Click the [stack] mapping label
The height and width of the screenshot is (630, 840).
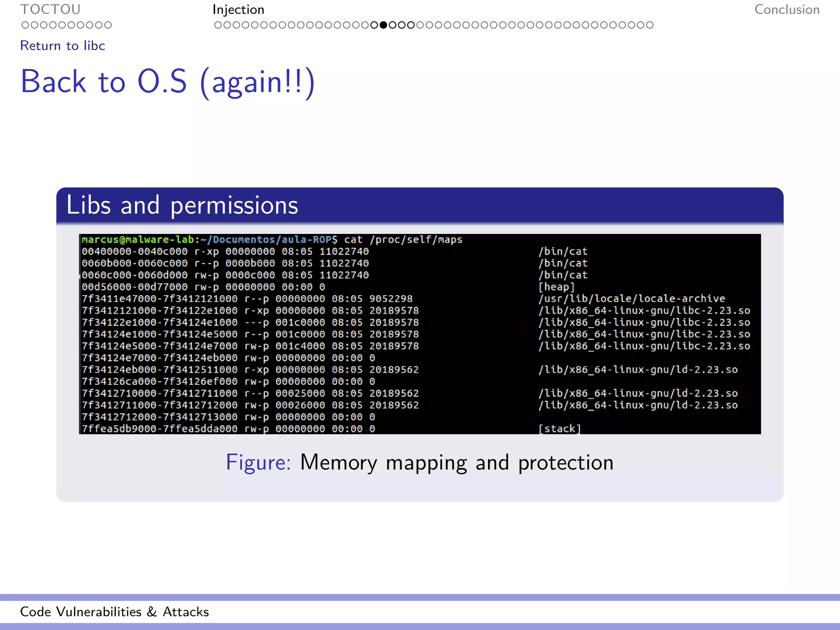point(560,429)
